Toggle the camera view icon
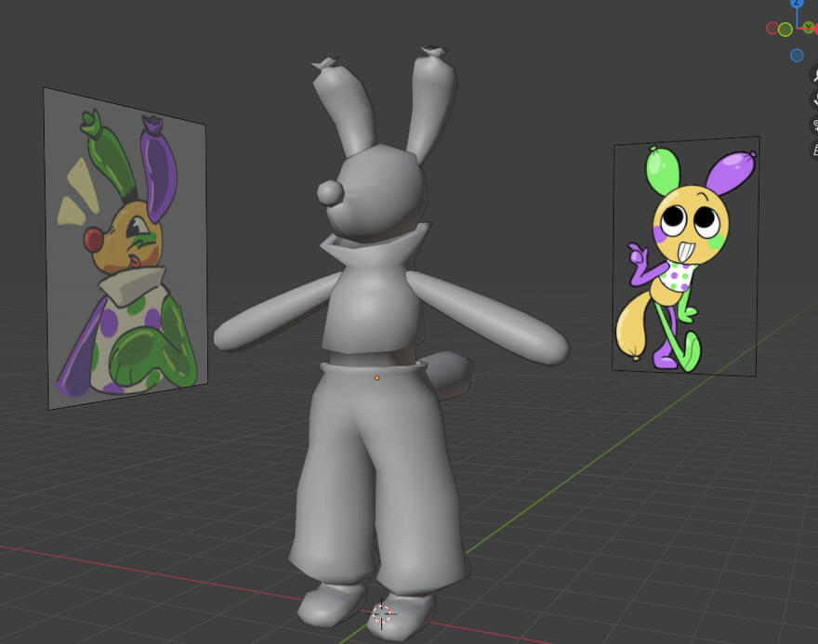Image resolution: width=818 pixels, height=644 pixels. [x=814, y=125]
